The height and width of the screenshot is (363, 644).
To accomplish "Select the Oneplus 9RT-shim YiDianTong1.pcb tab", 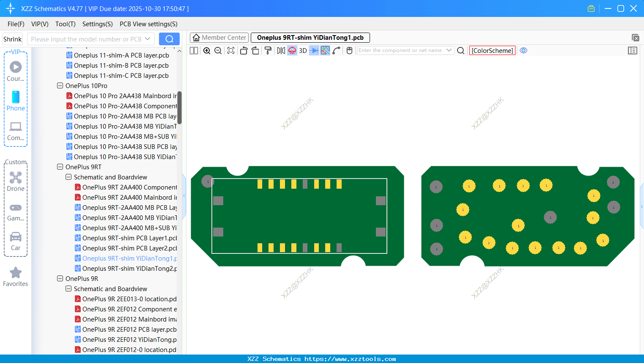I will (310, 38).
